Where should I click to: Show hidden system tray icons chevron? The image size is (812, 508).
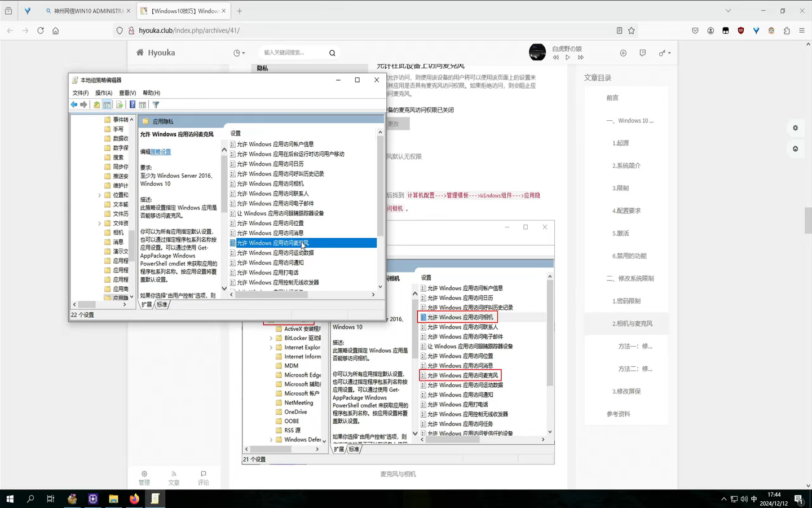point(724,499)
